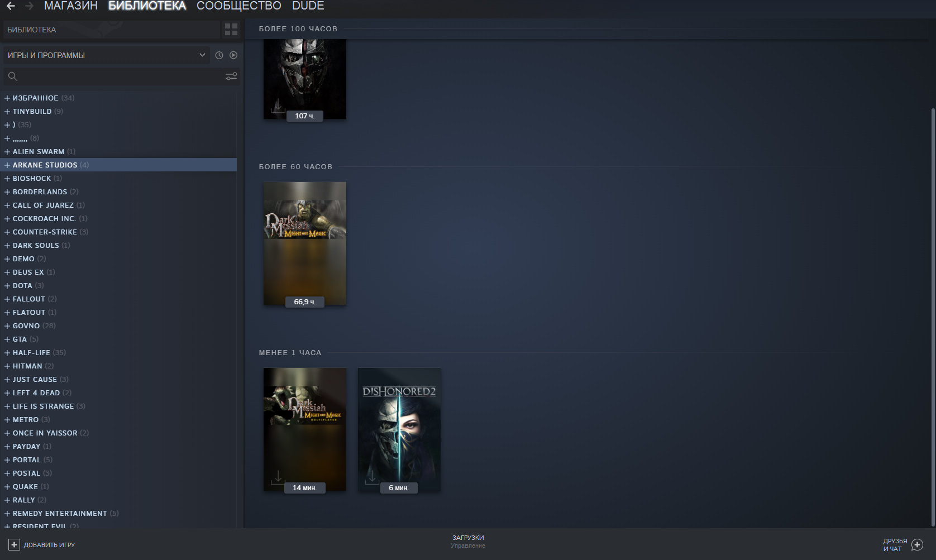Sort by recent activity clock icon
This screenshot has height=560, width=936.
pos(219,55)
